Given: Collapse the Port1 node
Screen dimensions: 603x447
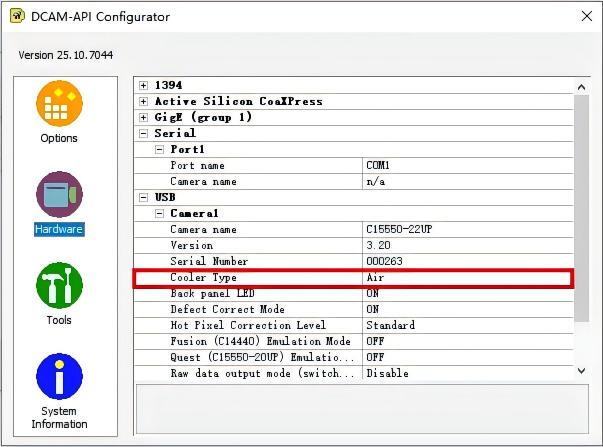Looking at the screenshot, I should (159, 150).
